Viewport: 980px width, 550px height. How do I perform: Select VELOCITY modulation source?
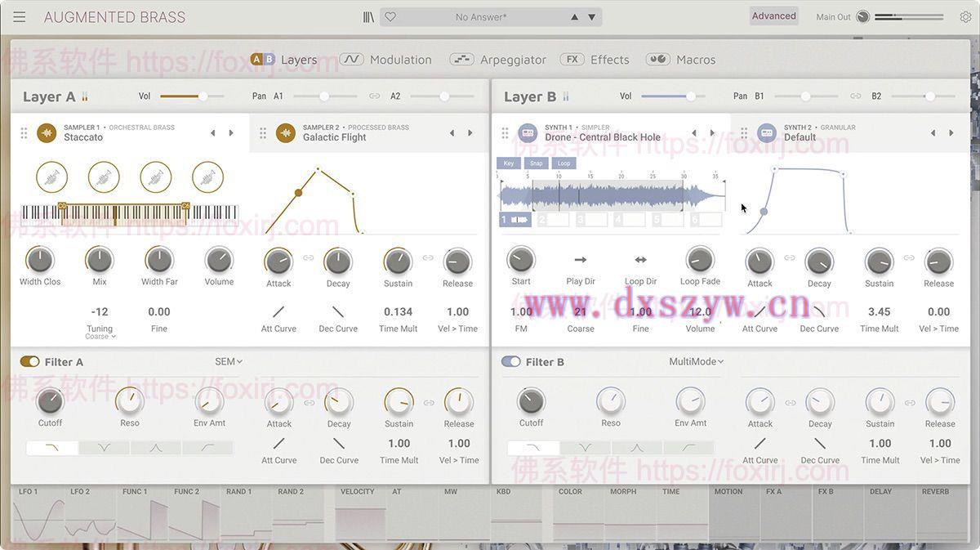(x=360, y=514)
